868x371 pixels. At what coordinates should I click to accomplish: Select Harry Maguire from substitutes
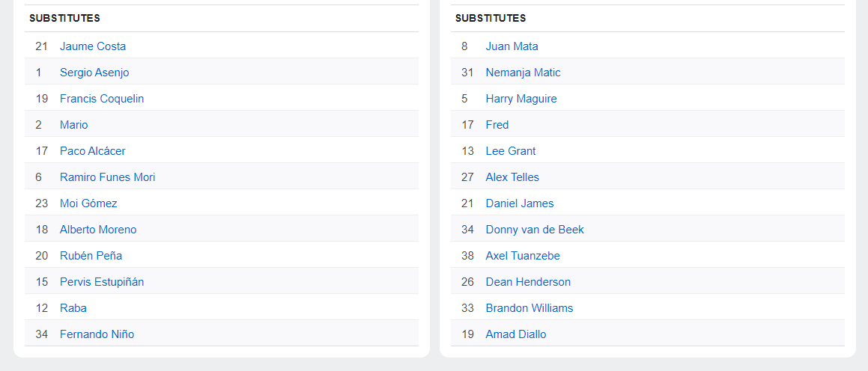pyautogui.click(x=521, y=99)
